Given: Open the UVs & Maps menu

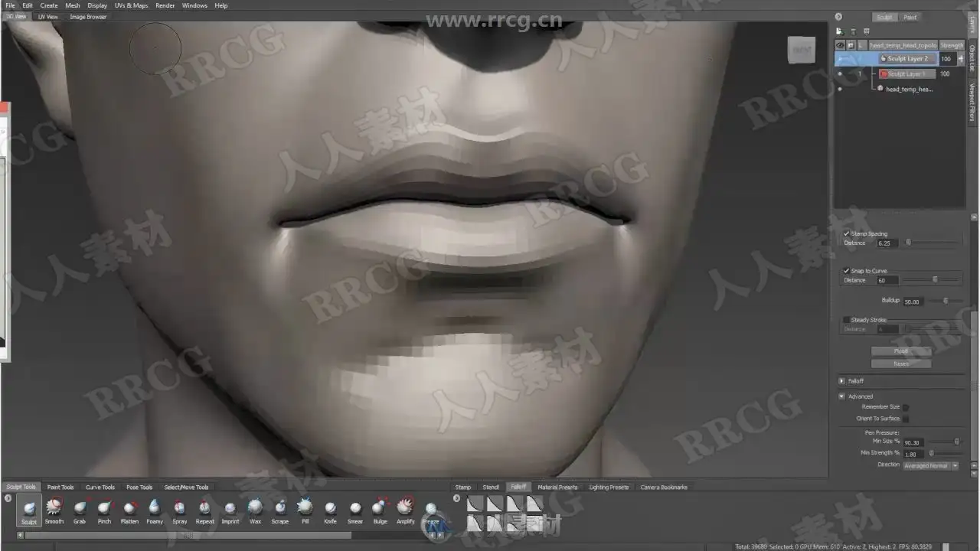Looking at the screenshot, I should click(x=132, y=5).
